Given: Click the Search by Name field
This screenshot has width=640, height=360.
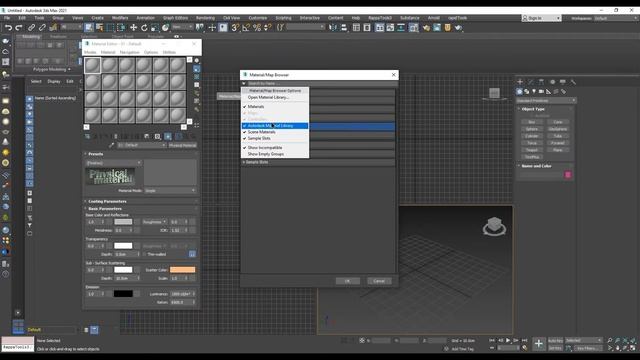Looking at the screenshot, I should tap(322, 83).
